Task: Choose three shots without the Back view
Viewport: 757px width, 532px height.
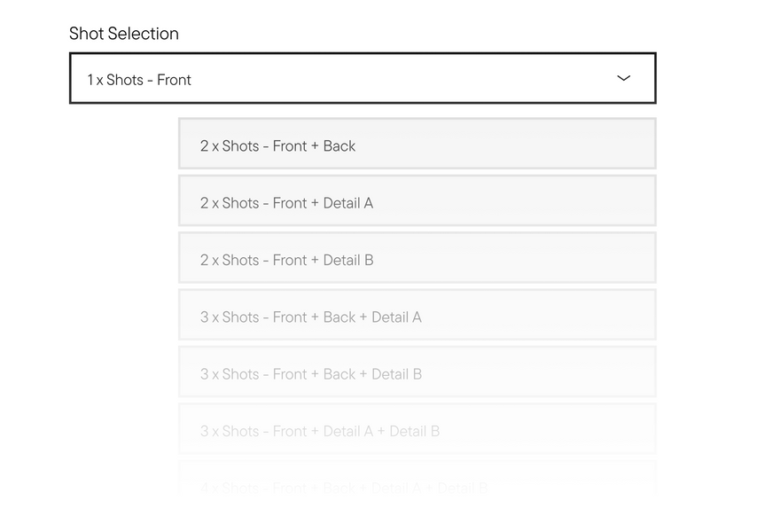Action: (x=417, y=429)
